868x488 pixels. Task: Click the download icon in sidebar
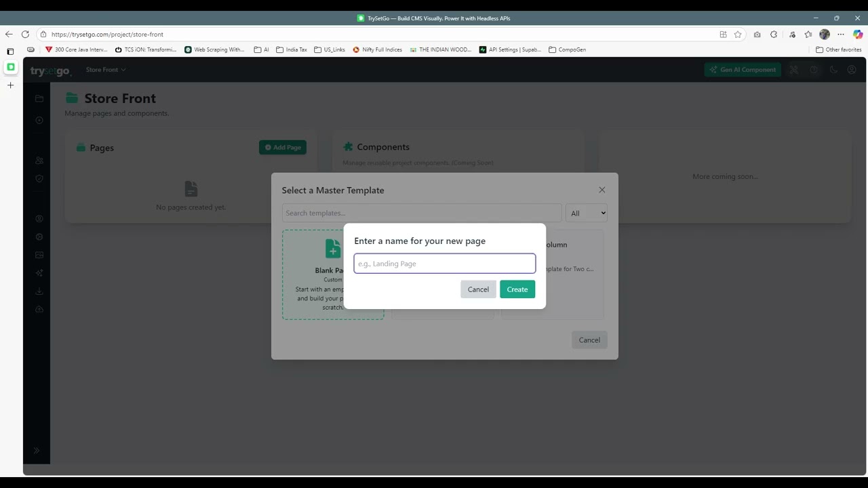coord(39,291)
